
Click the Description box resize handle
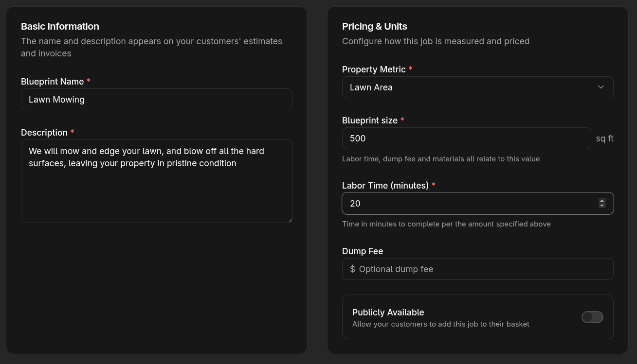pos(290,220)
